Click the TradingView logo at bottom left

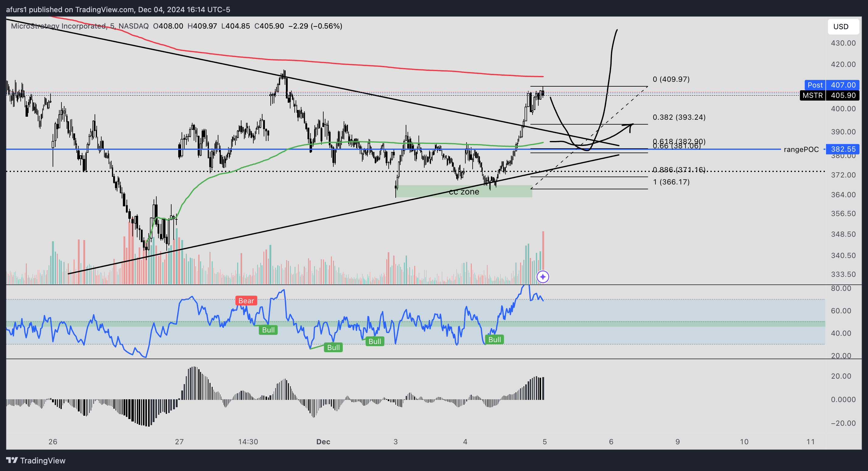pyautogui.click(x=36, y=460)
